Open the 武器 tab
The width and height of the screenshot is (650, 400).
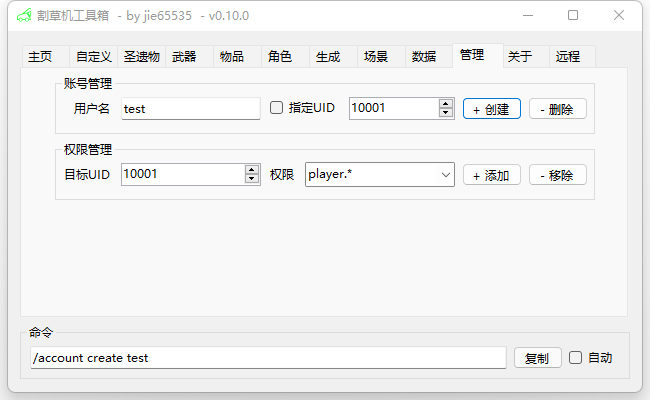point(184,57)
